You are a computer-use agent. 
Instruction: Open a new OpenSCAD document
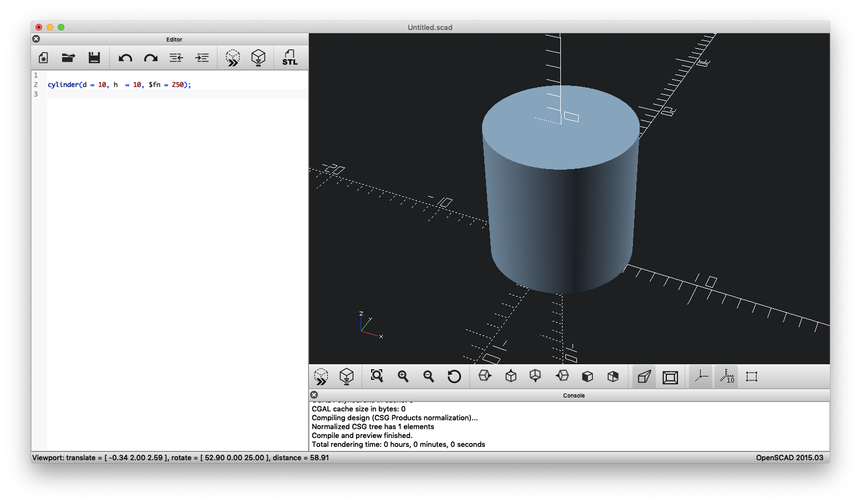43,57
